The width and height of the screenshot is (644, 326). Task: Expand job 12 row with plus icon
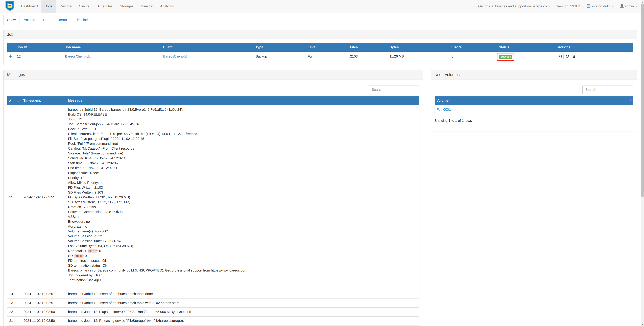11,56
